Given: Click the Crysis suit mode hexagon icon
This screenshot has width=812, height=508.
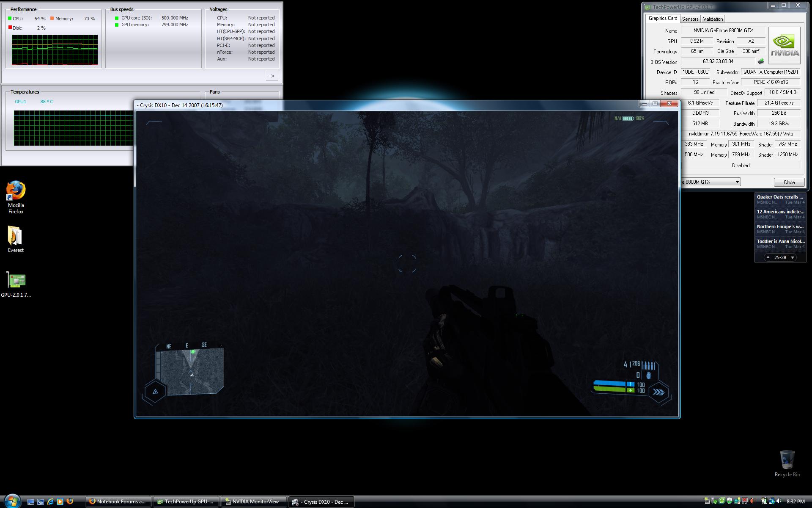Looking at the screenshot, I should 155,392.
